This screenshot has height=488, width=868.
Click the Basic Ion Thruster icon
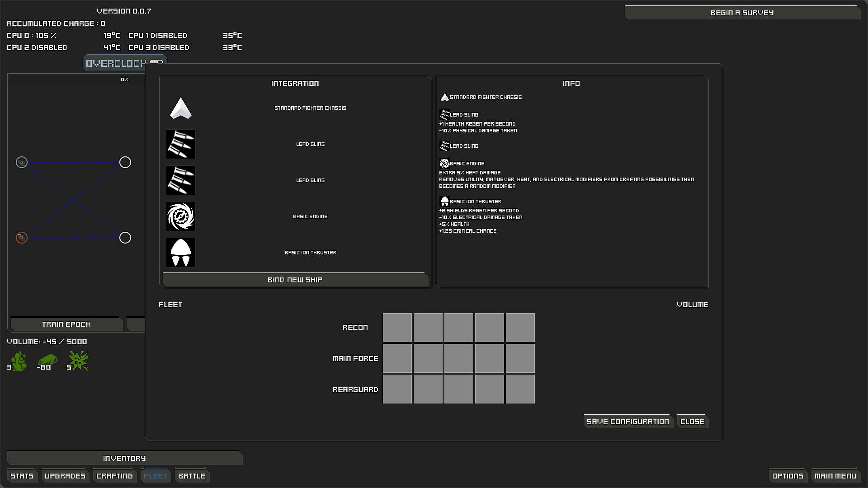pos(180,253)
